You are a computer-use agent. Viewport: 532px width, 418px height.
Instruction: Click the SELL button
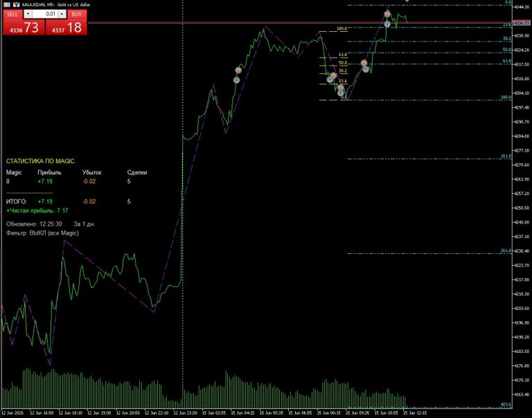click(12, 14)
